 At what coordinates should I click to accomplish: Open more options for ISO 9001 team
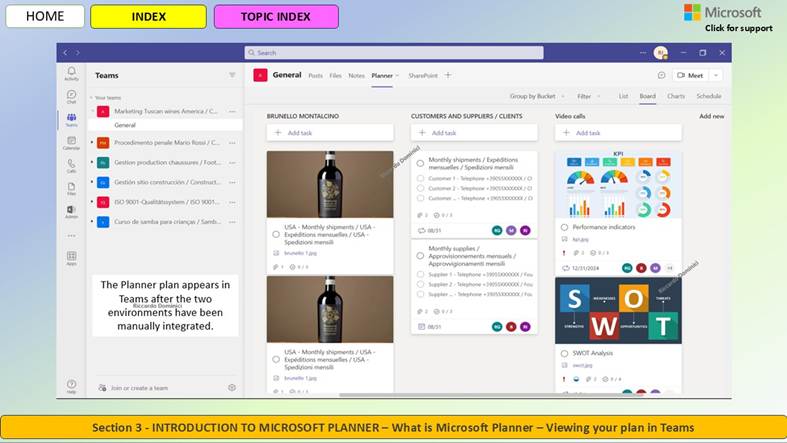[232, 202]
